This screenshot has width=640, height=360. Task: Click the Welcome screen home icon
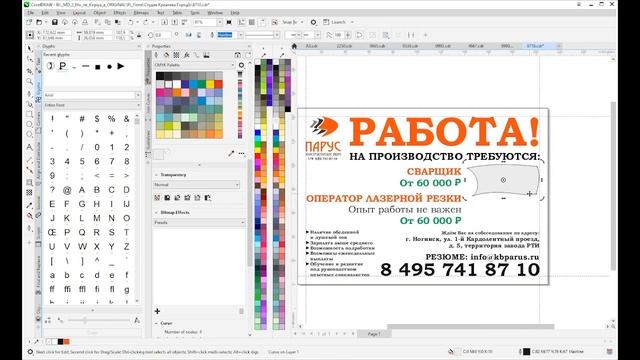tap(294, 46)
